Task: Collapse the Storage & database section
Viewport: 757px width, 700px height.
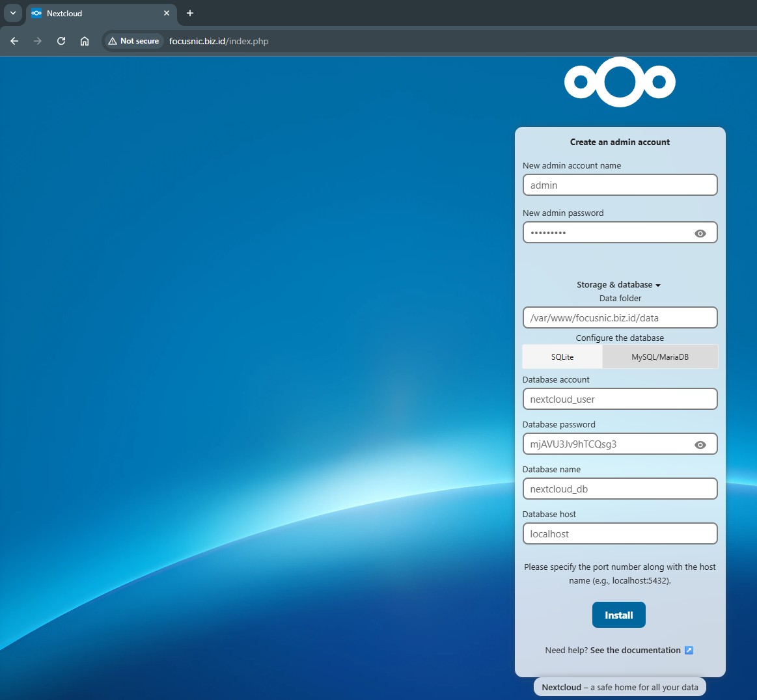Action: 618,285
